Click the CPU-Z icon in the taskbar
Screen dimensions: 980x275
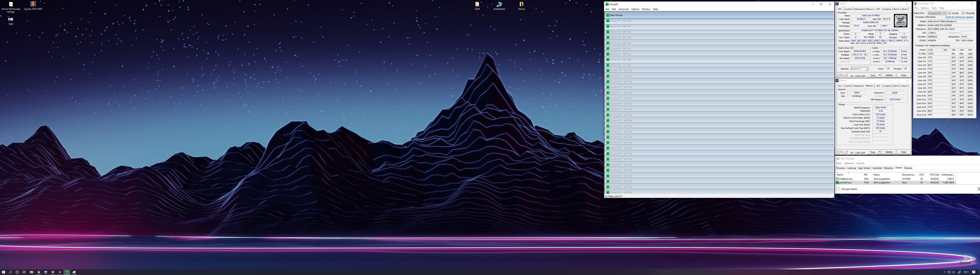tap(60, 272)
